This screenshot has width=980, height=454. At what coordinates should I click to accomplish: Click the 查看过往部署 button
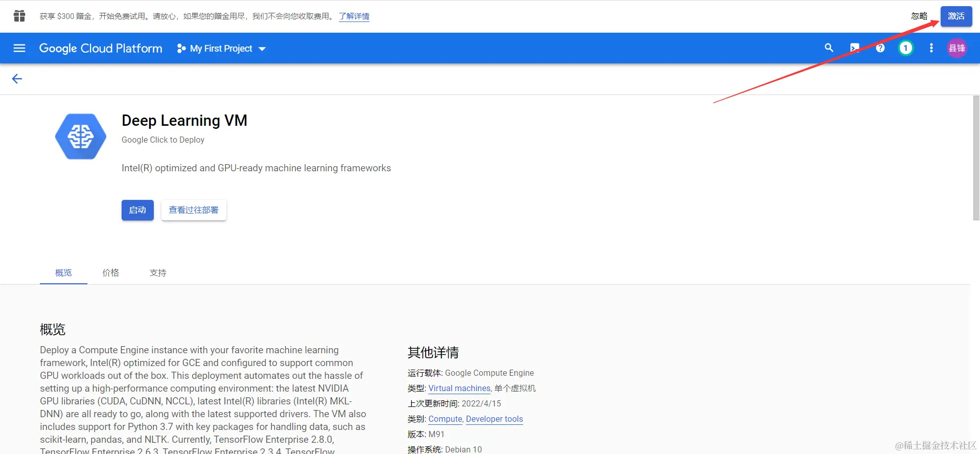(x=194, y=210)
